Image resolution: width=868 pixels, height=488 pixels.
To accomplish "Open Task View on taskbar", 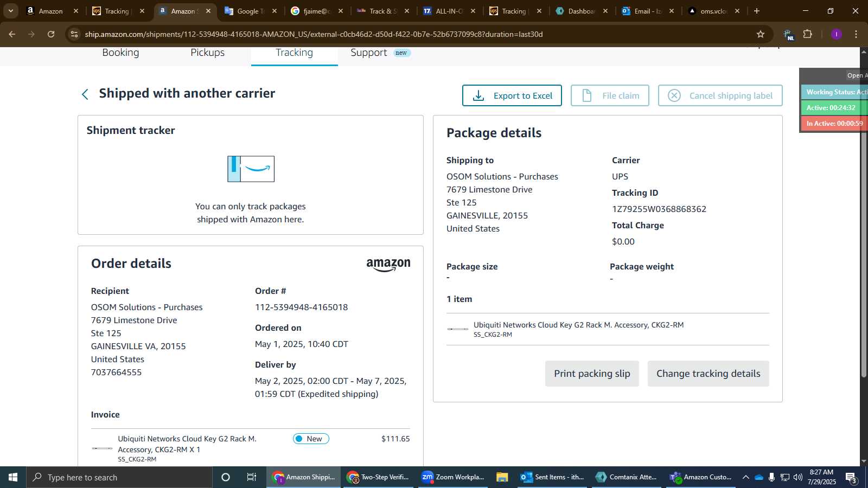I will (x=252, y=477).
